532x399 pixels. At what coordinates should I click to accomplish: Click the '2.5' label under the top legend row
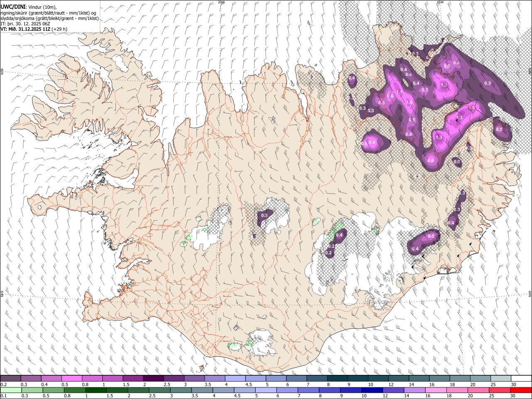click(x=167, y=384)
